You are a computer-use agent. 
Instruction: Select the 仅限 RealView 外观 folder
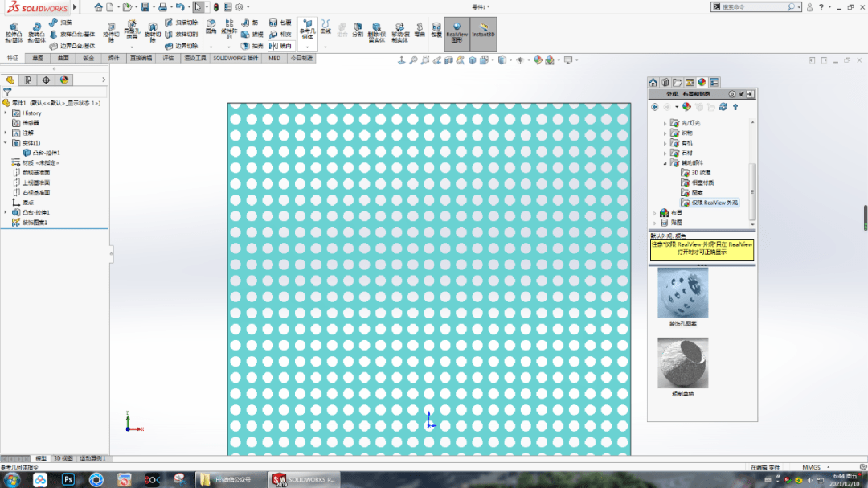(x=714, y=203)
